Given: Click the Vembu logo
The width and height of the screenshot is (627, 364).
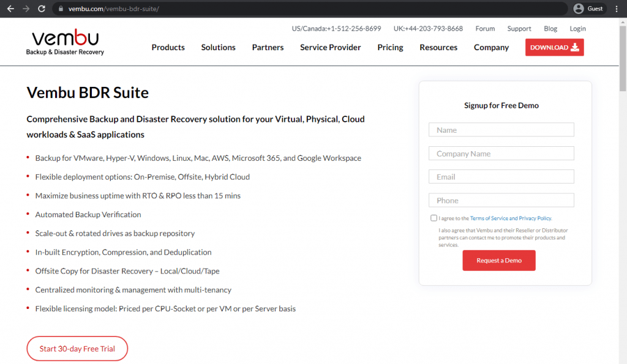Looking at the screenshot, I should [65, 42].
